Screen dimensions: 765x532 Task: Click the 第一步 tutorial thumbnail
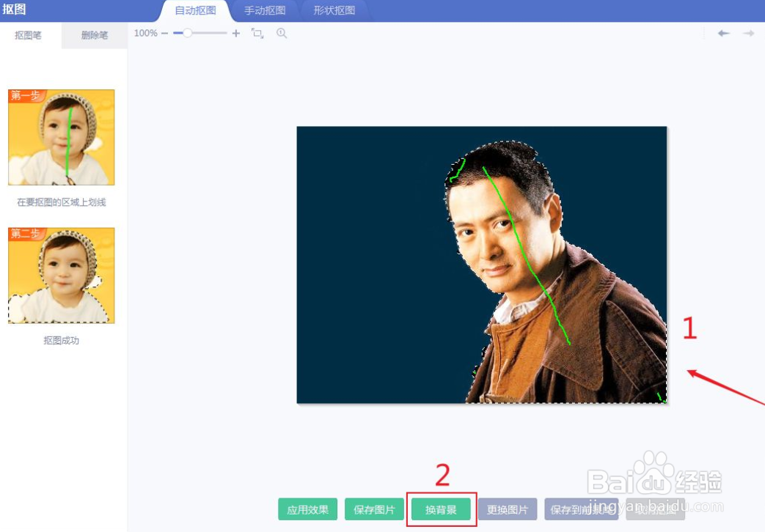(62, 137)
